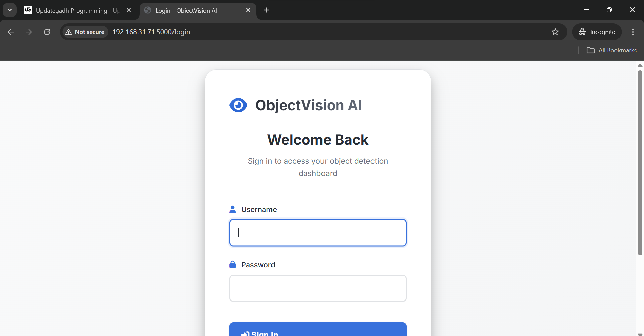
Task: Expand the tab search dropdown
Action: [x=10, y=10]
